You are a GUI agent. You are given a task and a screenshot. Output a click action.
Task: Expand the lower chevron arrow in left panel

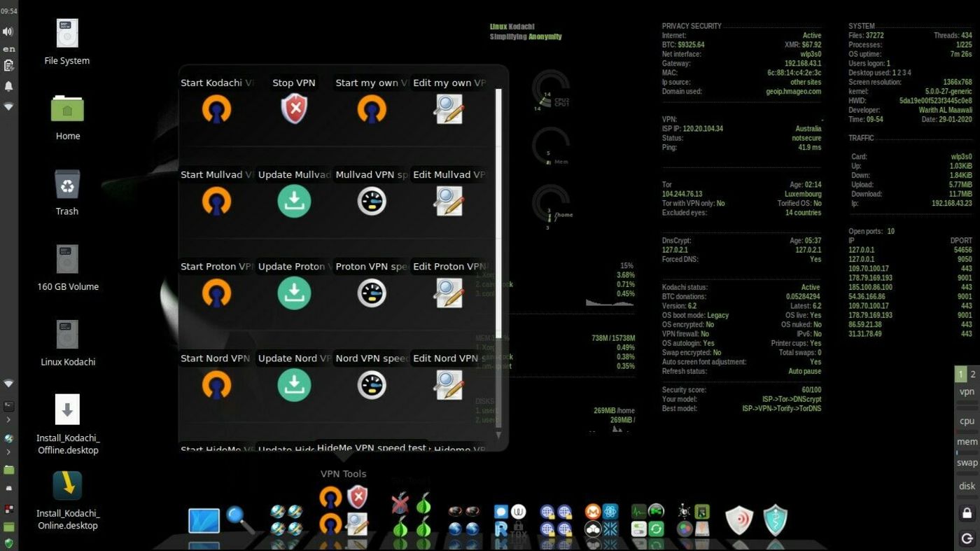click(8, 452)
